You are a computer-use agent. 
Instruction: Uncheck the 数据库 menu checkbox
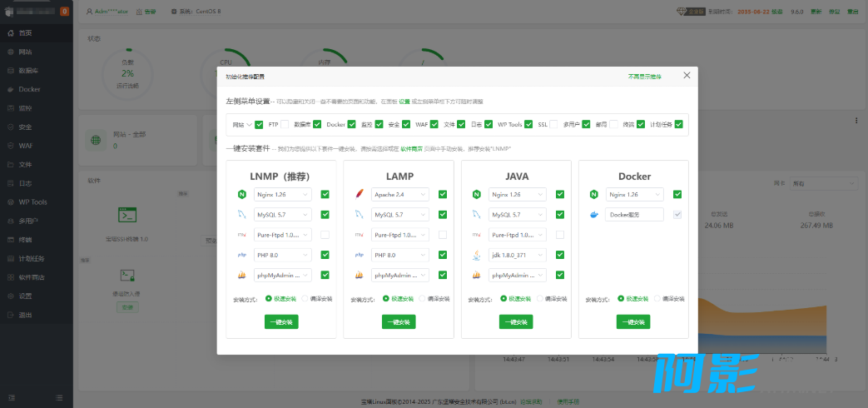click(x=317, y=125)
